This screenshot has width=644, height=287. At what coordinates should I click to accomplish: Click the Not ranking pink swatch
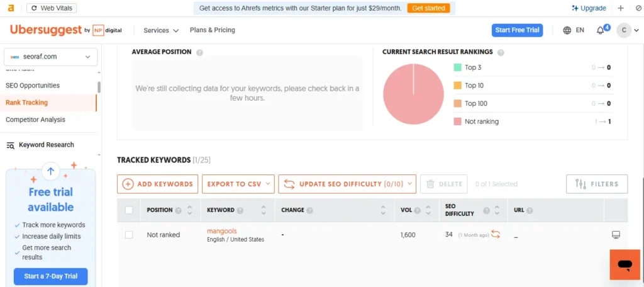(458, 121)
